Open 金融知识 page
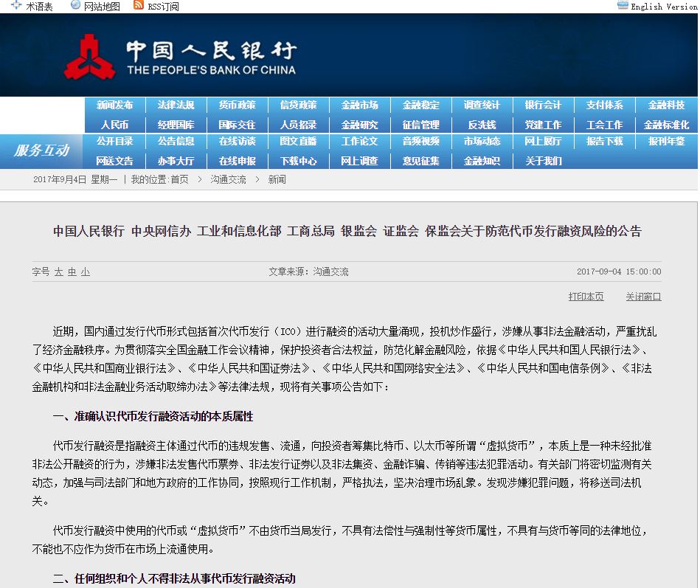 click(x=482, y=161)
